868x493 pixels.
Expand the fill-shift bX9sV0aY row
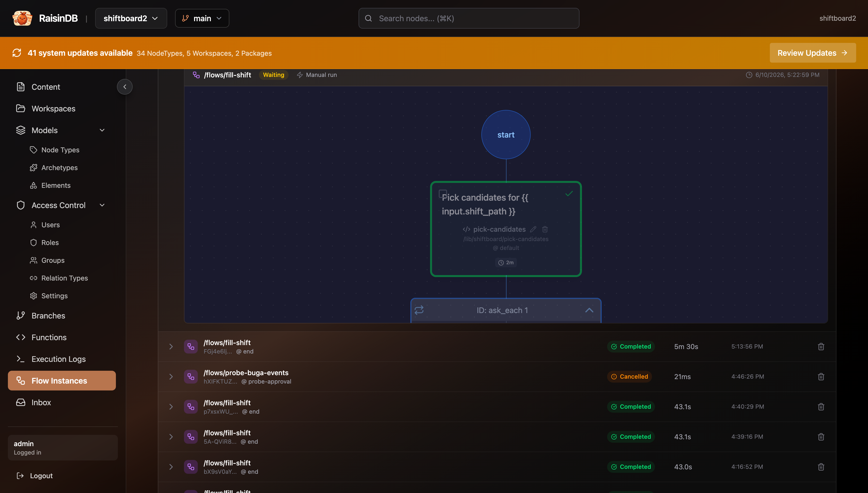coord(171,467)
